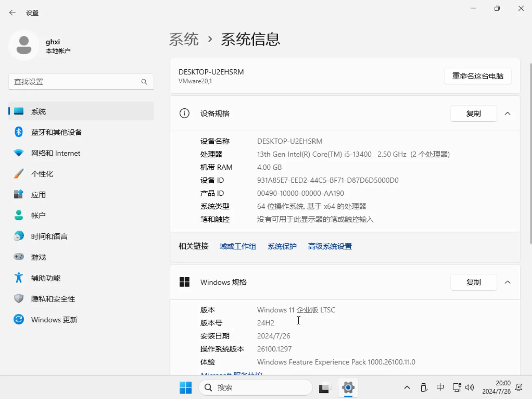Viewport: 532px width, 399px height.
Task: Click the volume icon in system tray
Action: (470, 387)
